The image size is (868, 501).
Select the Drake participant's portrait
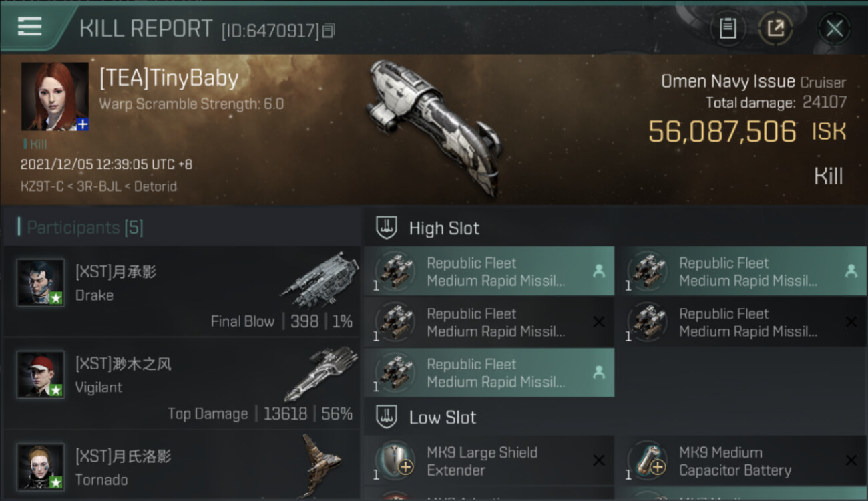41,283
